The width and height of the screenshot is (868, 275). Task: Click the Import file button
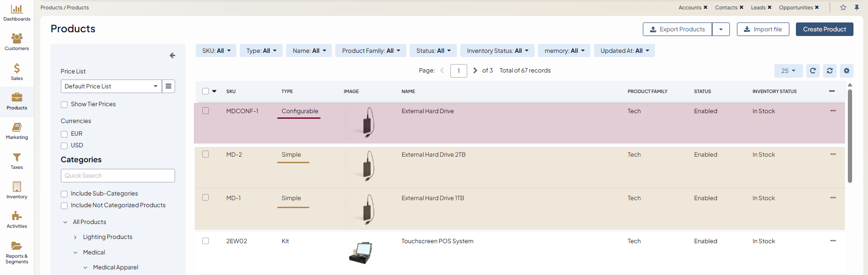pyautogui.click(x=763, y=29)
